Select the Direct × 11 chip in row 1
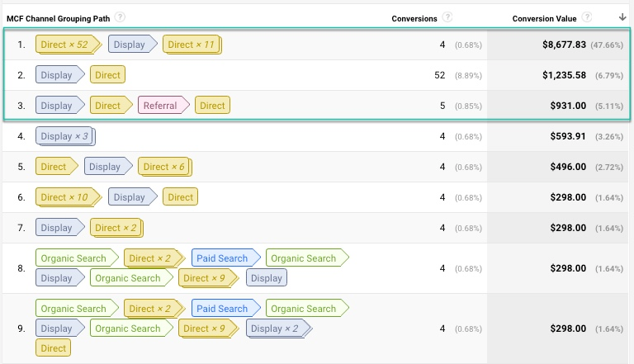This screenshot has width=634, height=364. pyautogui.click(x=192, y=45)
